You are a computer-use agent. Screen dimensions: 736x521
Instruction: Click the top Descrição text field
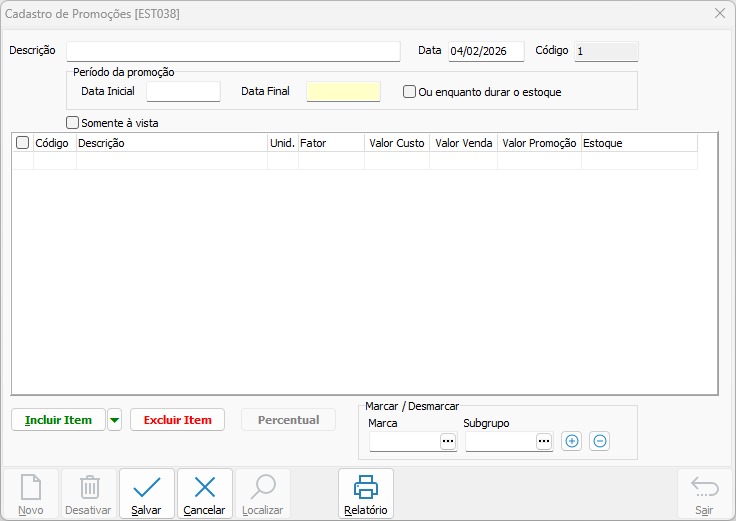click(233, 51)
